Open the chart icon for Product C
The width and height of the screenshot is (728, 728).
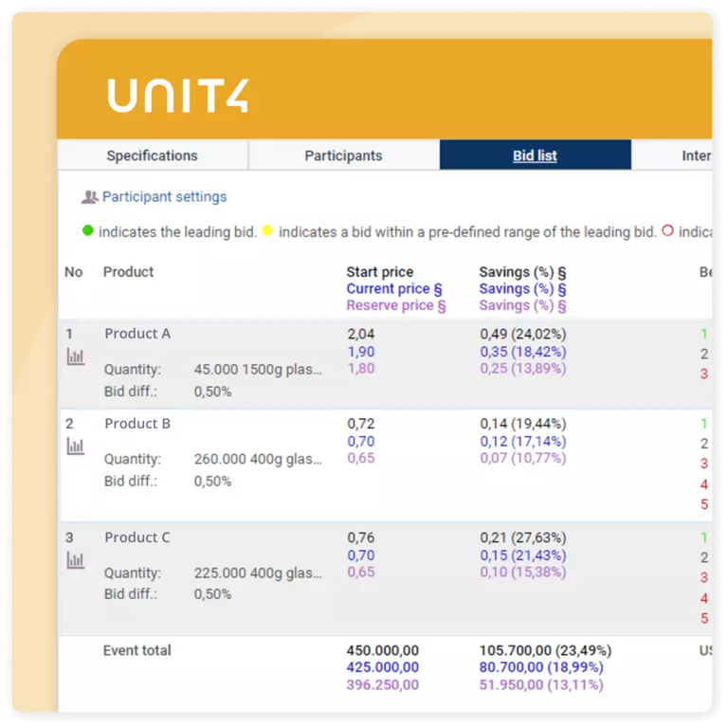click(75, 560)
